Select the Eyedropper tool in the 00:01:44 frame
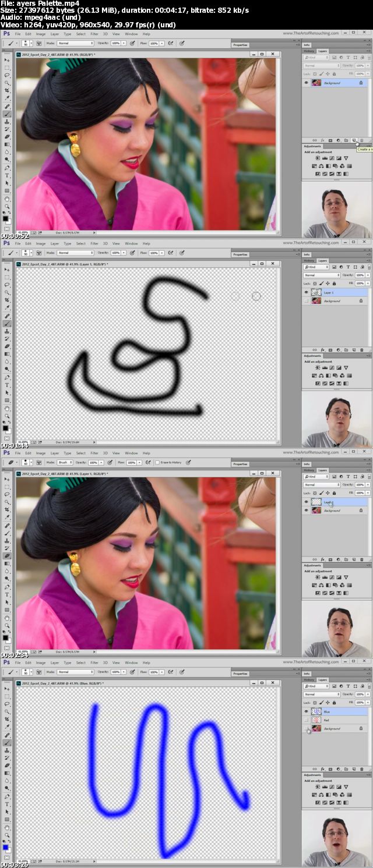The image size is (373, 868). click(8, 307)
